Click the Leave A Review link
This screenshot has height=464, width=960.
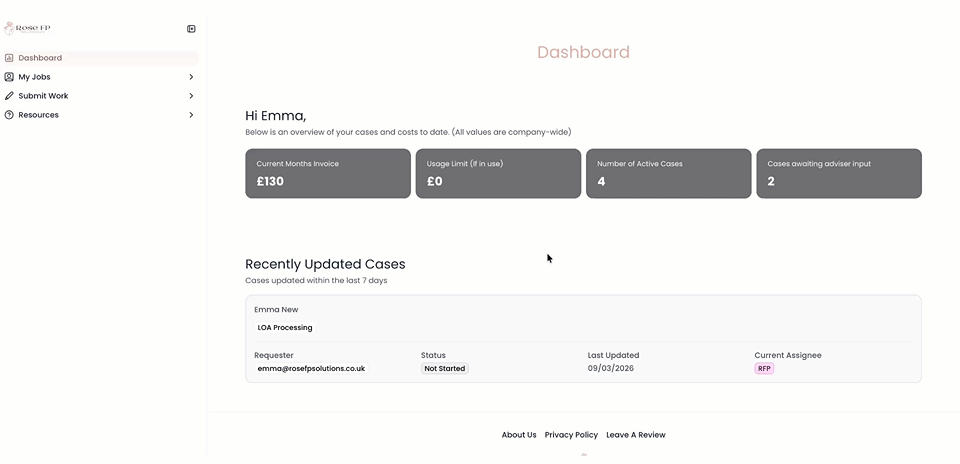pos(635,435)
